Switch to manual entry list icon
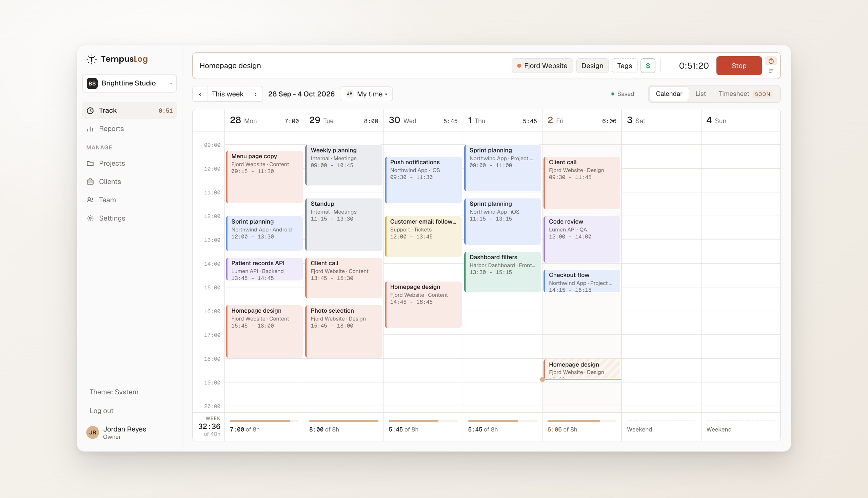The height and width of the screenshot is (498, 868). pyautogui.click(x=771, y=71)
